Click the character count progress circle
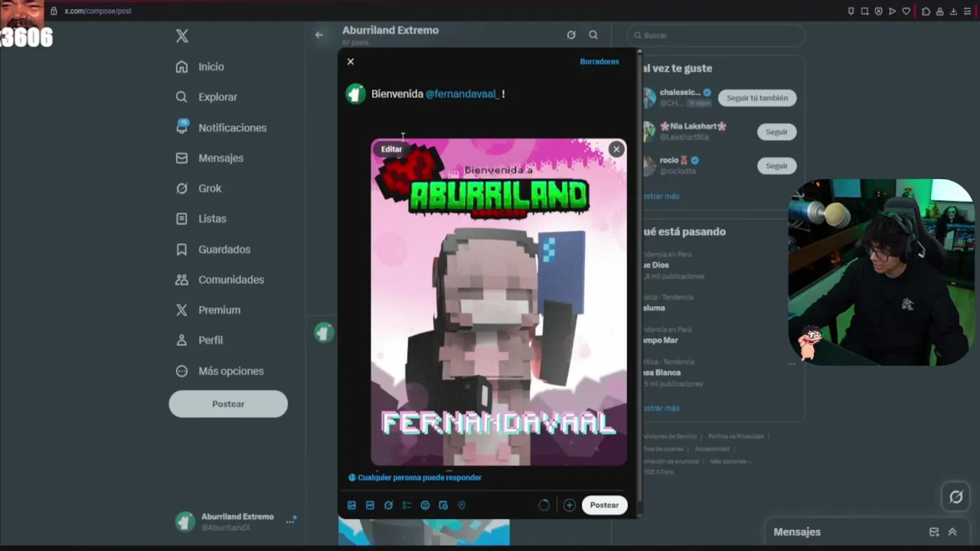This screenshot has width=980, height=551. (x=544, y=505)
